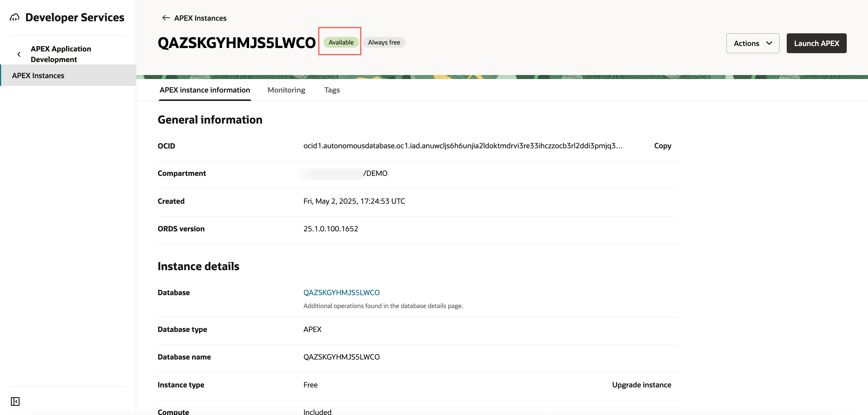The height and width of the screenshot is (415, 868).
Task: Click the back arrow beside APEX Instances
Action: (166, 18)
